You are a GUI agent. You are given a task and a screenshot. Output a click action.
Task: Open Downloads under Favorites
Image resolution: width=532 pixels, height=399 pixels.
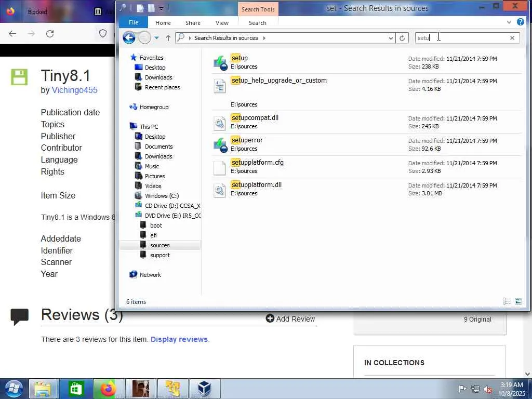tap(158, 77)
